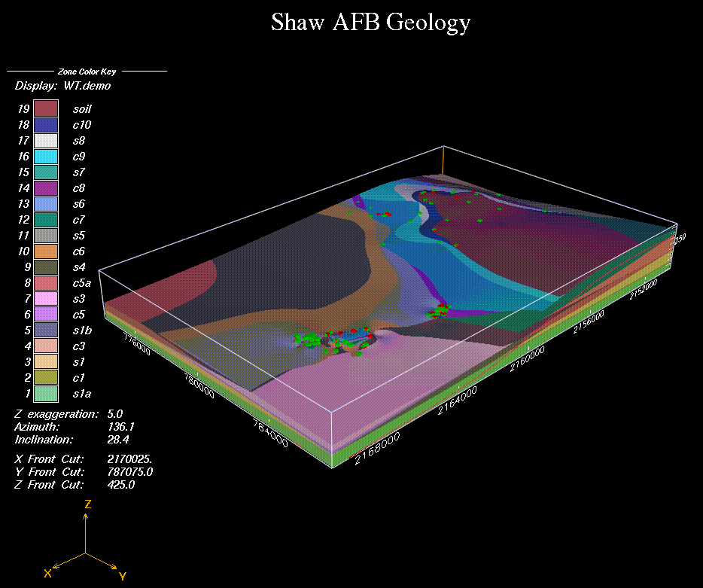Select the "c8" zone label
703x588 pixels.
coord(79,188)
